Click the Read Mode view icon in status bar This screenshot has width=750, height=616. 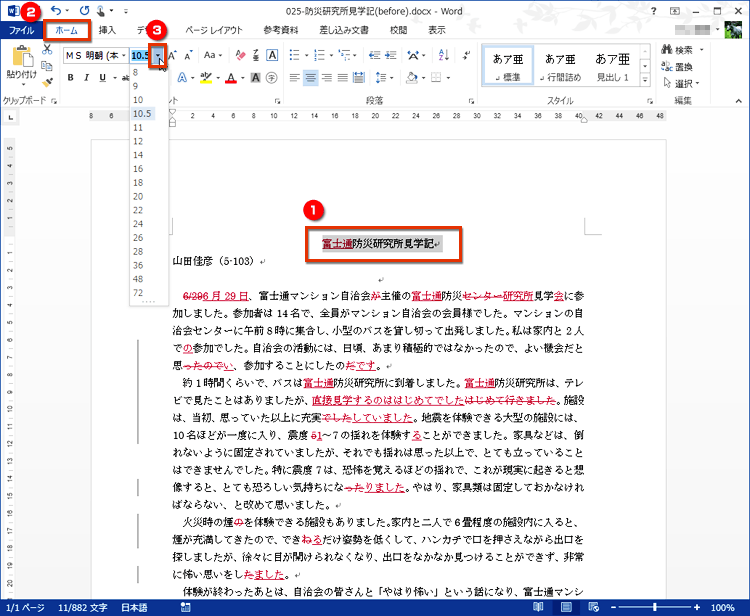click(538, 607)
